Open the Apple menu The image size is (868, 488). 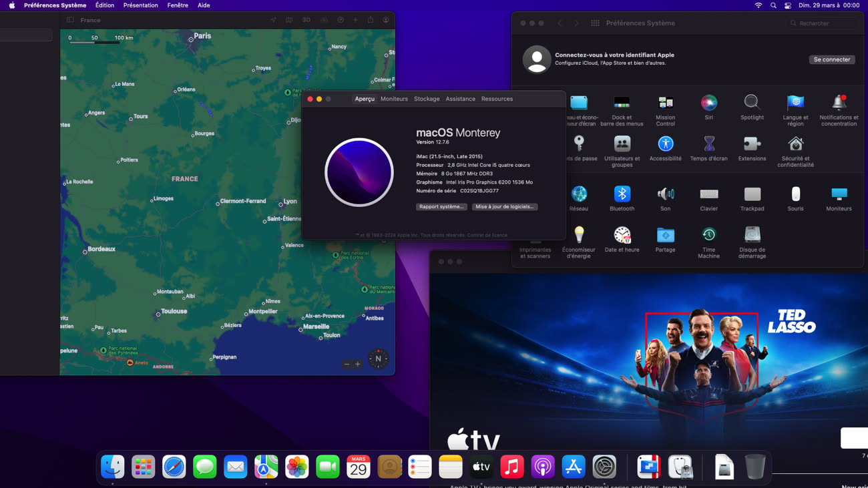12,5
